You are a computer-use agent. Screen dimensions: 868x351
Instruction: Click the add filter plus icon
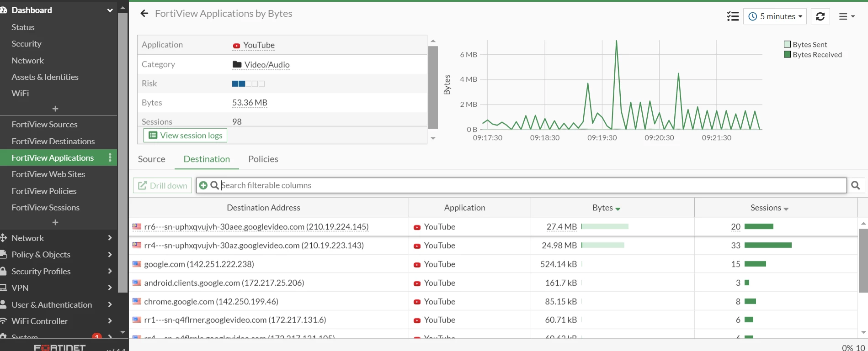coord(203,185)
